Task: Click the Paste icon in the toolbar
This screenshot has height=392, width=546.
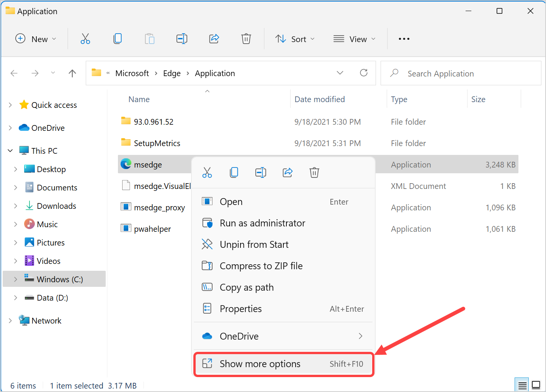Action: pos(149,38)
